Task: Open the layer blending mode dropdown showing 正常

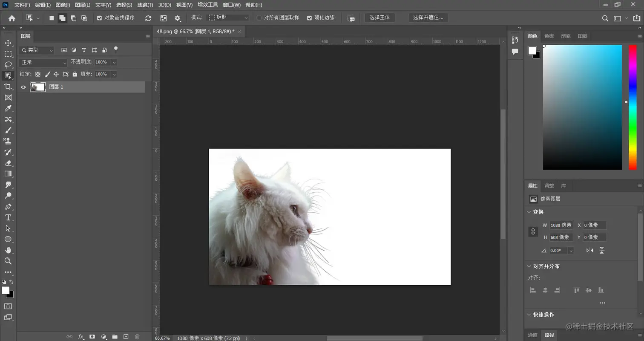Action: pos(43,62)
